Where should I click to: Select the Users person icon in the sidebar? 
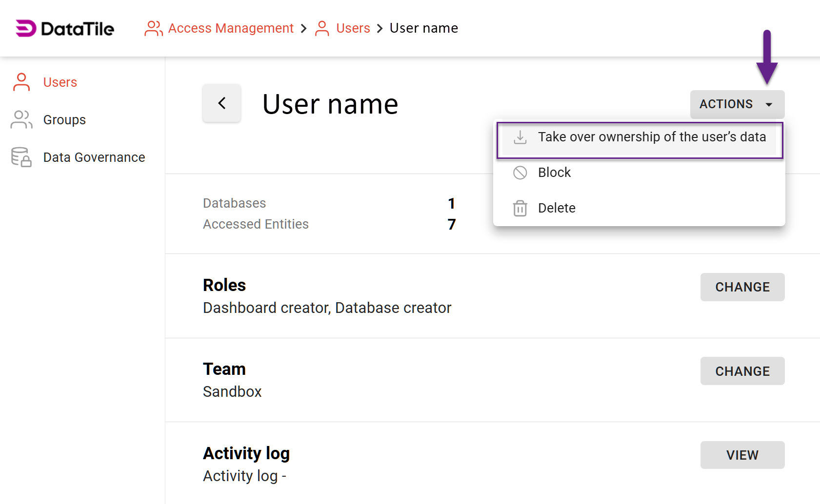20,82
